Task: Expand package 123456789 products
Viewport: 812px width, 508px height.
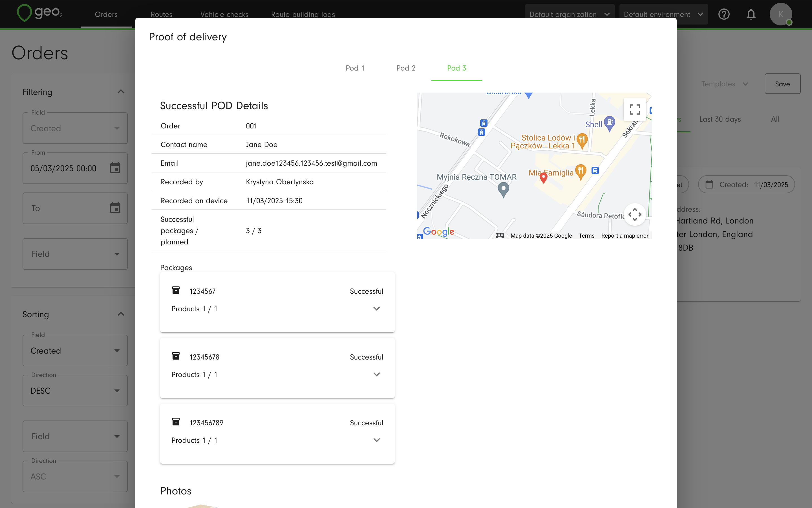Action: (x=376, y=440)
